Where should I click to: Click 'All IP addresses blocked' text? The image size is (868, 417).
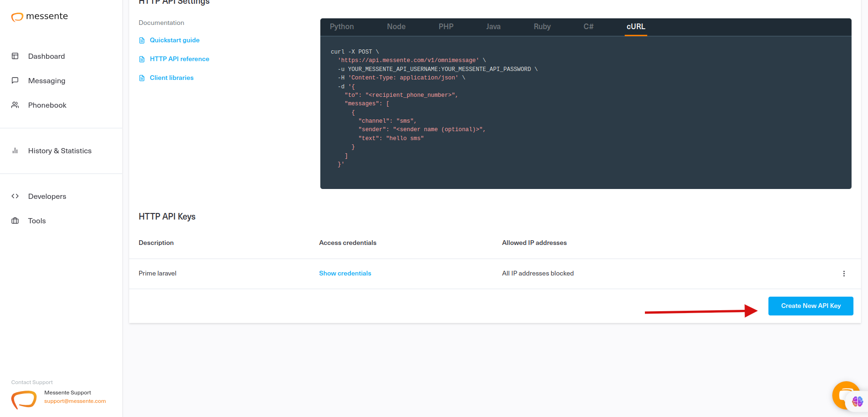[x=538, y=274]
